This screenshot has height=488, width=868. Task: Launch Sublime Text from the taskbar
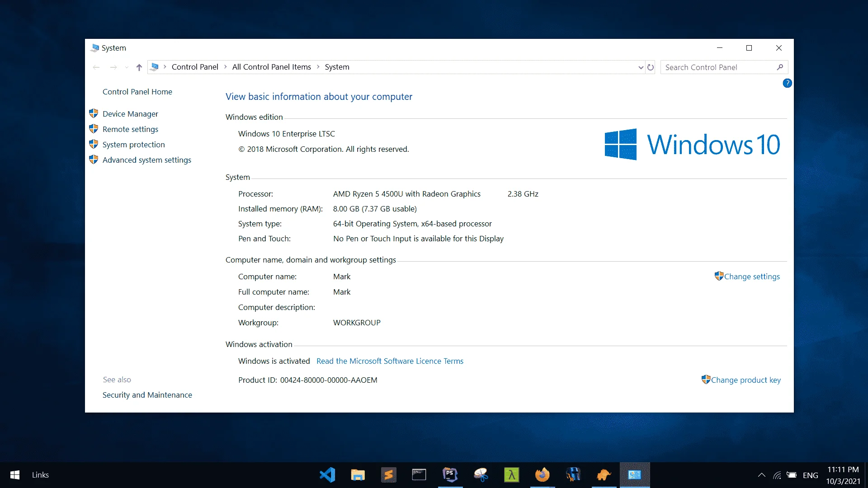coord(388,475)
